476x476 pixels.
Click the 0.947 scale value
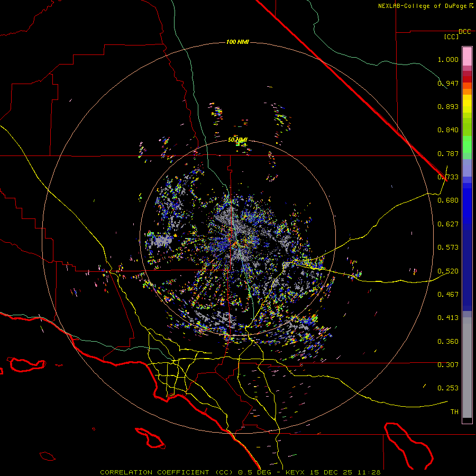click(x=448, y=83)
